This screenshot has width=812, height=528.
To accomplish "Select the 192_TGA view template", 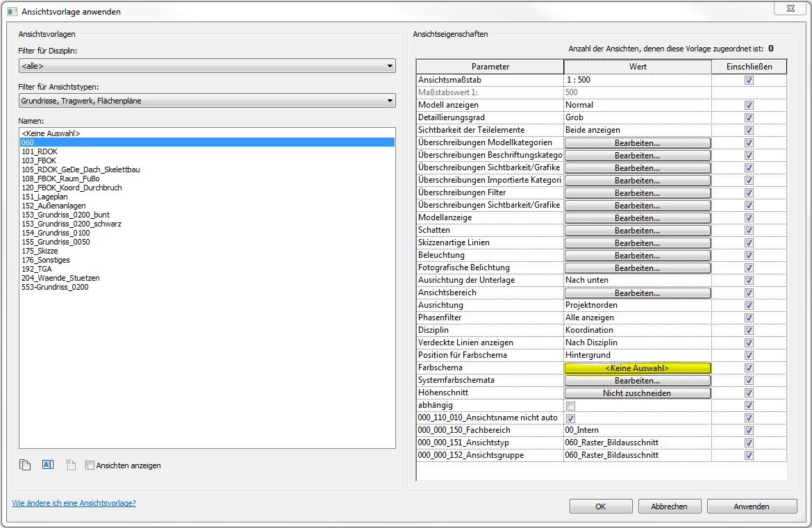I will tap(36, 269).
